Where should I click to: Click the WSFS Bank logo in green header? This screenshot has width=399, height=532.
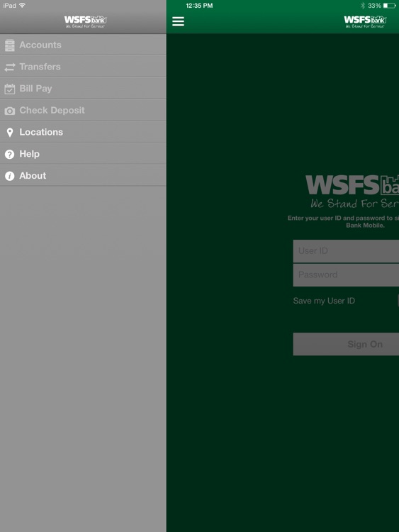pos(365,21)
